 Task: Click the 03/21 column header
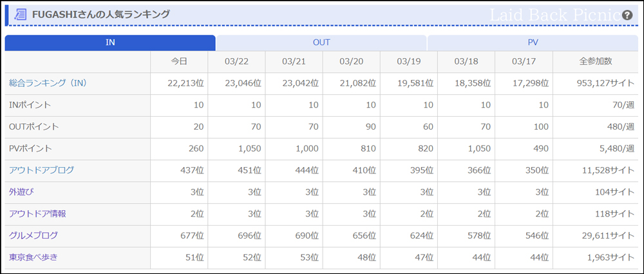click(x=294, y=61)
